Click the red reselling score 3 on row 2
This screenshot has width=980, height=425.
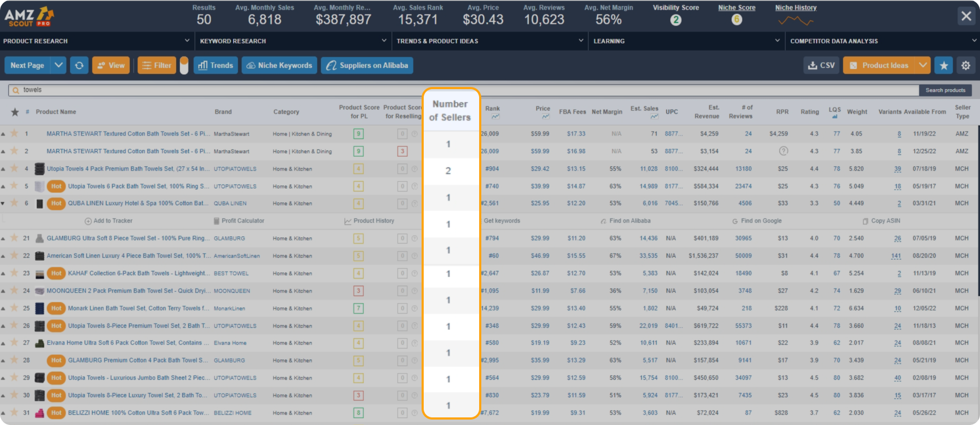click(403, 151)
